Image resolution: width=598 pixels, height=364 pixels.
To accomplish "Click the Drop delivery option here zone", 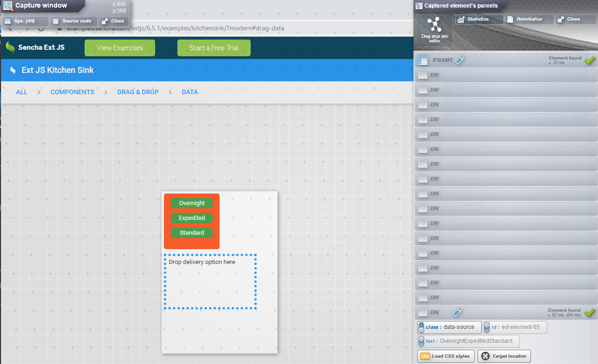I will (x=210, y=282).
